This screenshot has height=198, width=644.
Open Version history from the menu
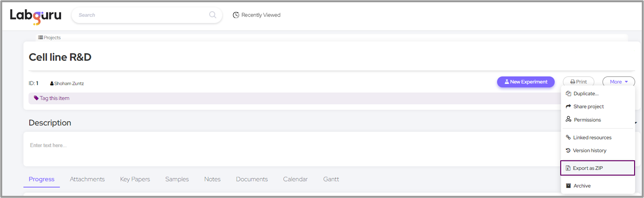pos(589,150)
